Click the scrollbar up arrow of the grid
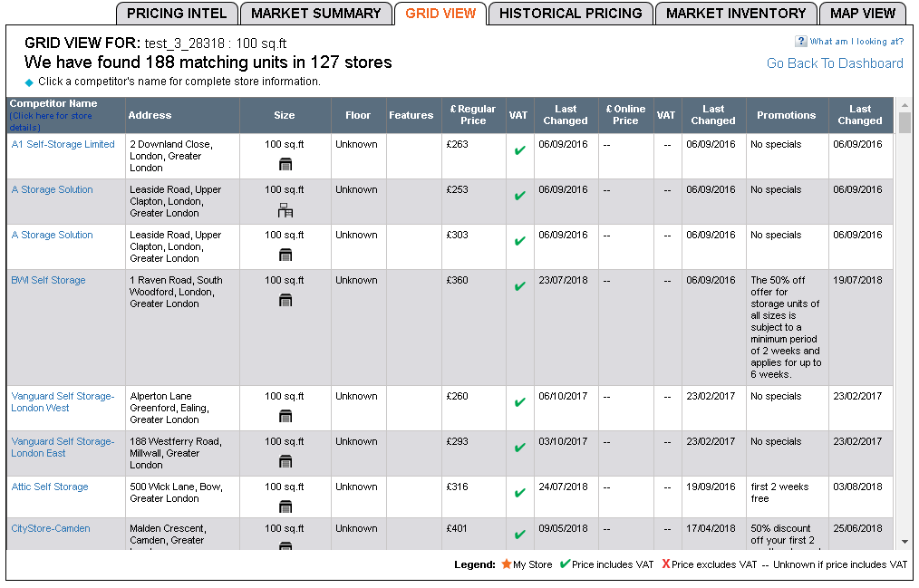 point(904,105)
